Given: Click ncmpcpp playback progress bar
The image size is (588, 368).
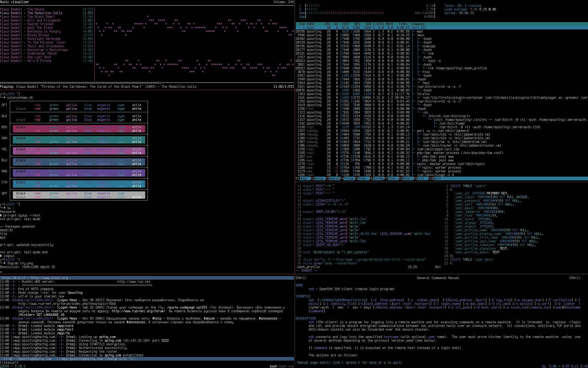Looking at the screenshot, I should point(147,83).
